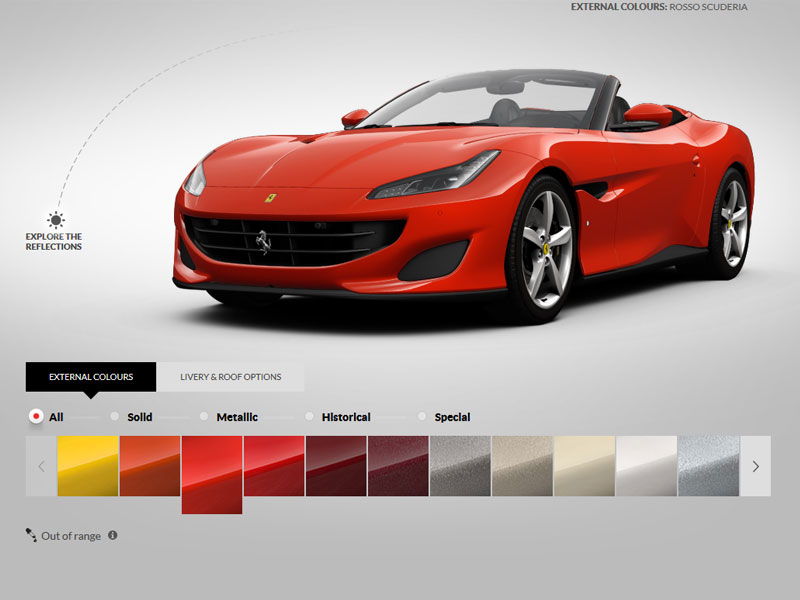Open the Out of range info icon
Viewport: 800px width, 600px height.
tap(113, 535)
